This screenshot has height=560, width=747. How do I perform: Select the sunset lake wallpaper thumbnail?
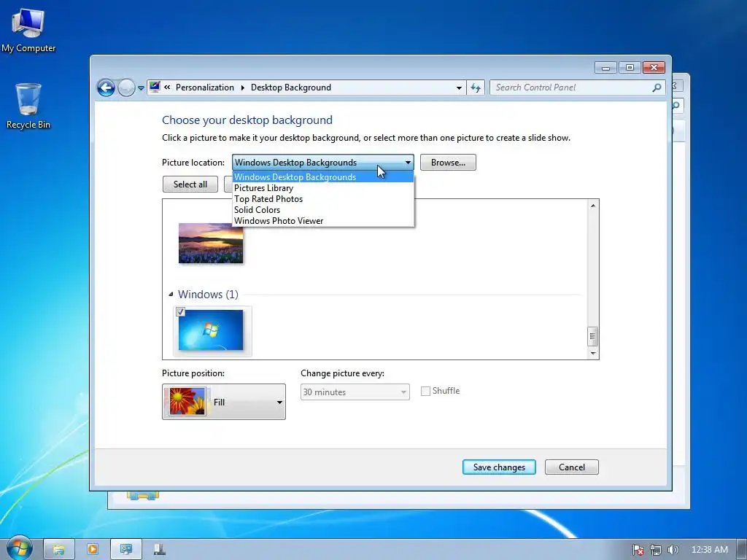click(211, 244)
